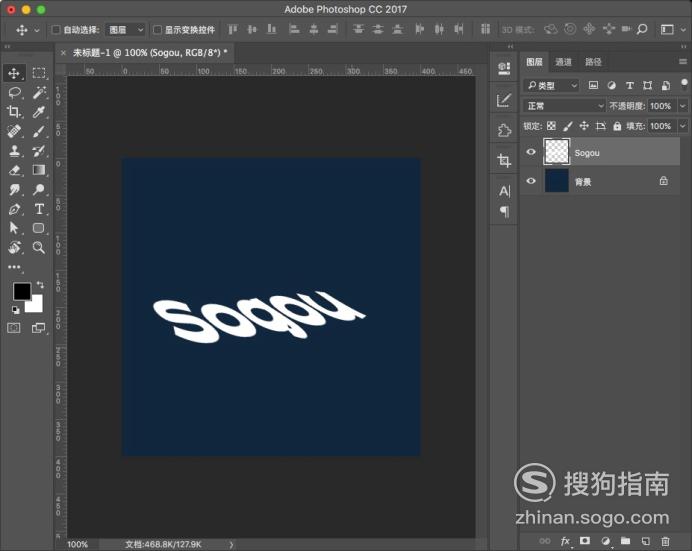The image size is (692, 551).
Task: Select the Lasso tool
Action: [x=14, y=93]
